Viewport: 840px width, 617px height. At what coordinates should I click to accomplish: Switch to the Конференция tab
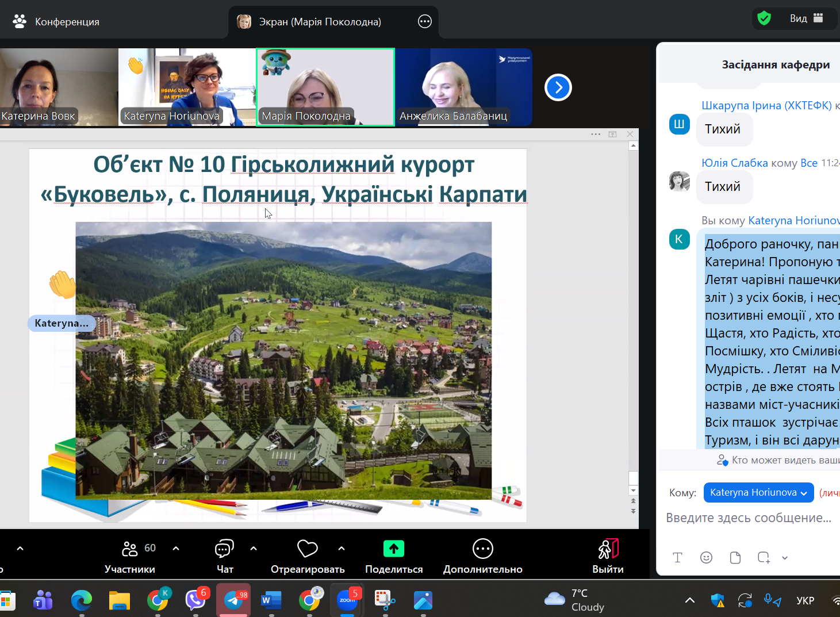pyautogui.click(x=56, y=22)
